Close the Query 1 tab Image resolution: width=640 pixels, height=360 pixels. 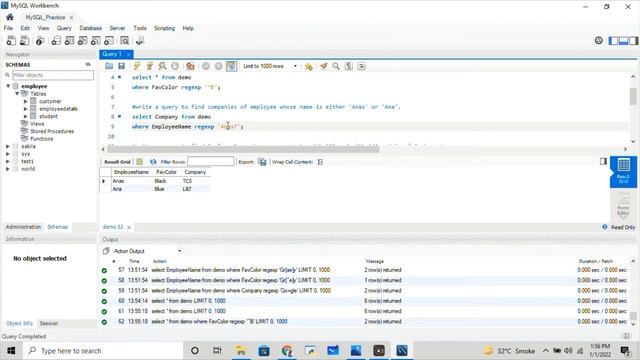point(128,54)
